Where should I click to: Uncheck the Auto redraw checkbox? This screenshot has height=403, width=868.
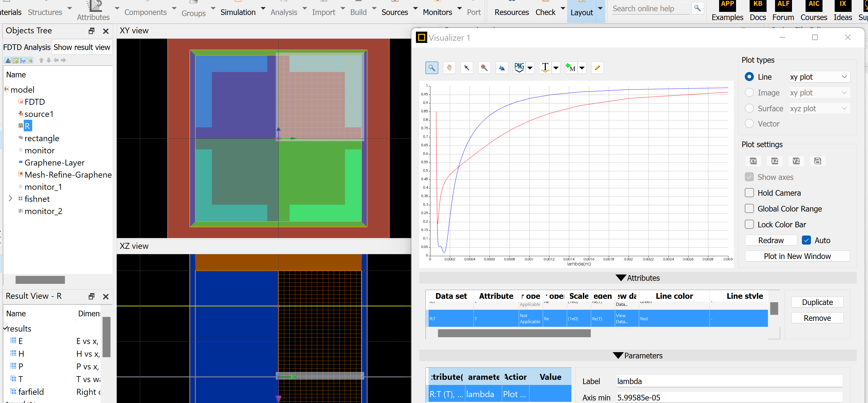pos(806,240)
